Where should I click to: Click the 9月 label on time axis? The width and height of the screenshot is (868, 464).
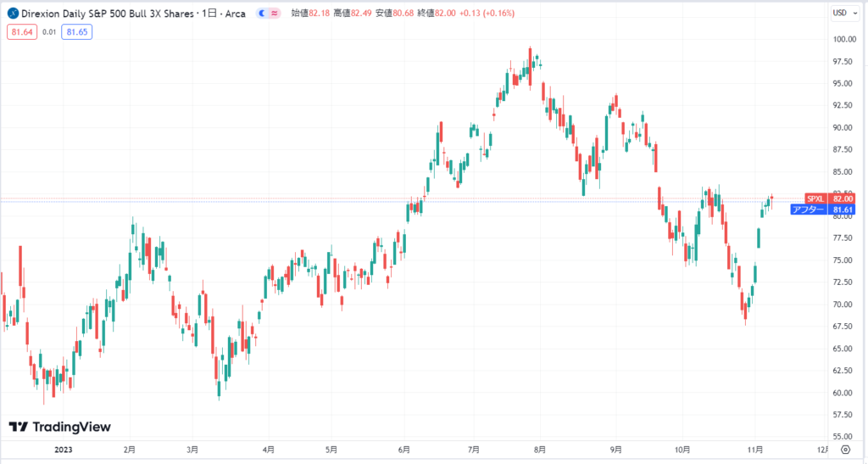point(615,450)
